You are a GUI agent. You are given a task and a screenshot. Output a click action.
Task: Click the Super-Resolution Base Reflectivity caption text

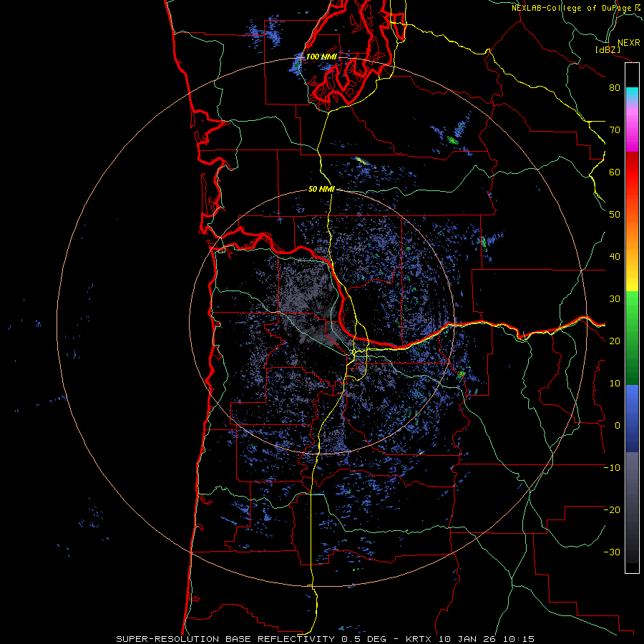(225, 639)
